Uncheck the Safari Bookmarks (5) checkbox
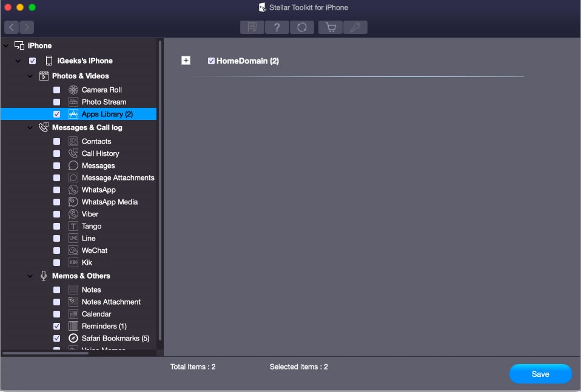The width and height of the screenshot is (581, 392). pyautogui.click(x=56, y=338)
